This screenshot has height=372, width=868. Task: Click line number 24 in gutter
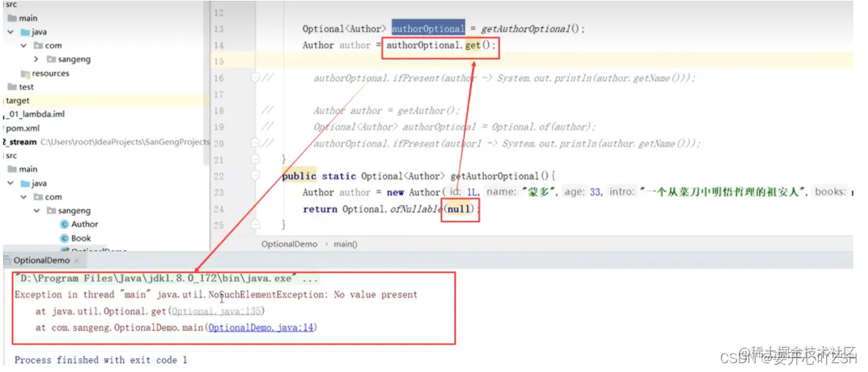(218, 209)
